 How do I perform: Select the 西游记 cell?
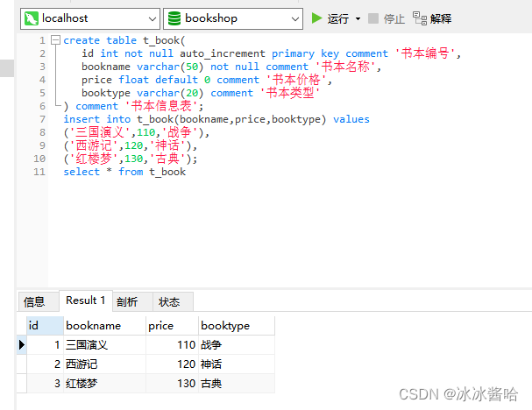tap(104, 364)
